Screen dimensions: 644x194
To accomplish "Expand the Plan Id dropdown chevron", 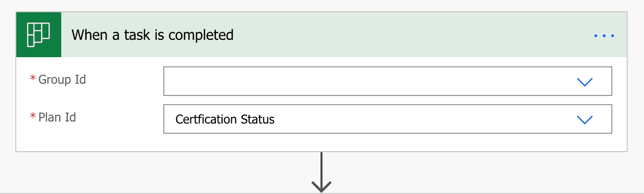I will coord(584,119).
